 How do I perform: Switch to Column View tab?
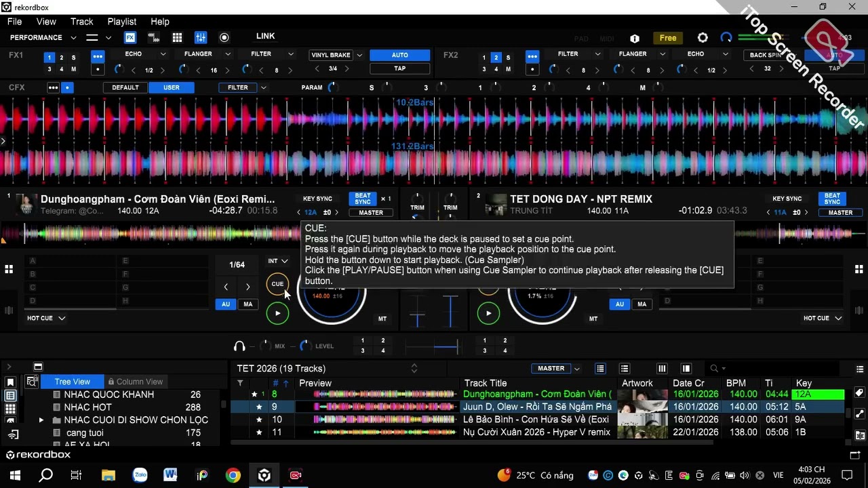coord(136,382)
